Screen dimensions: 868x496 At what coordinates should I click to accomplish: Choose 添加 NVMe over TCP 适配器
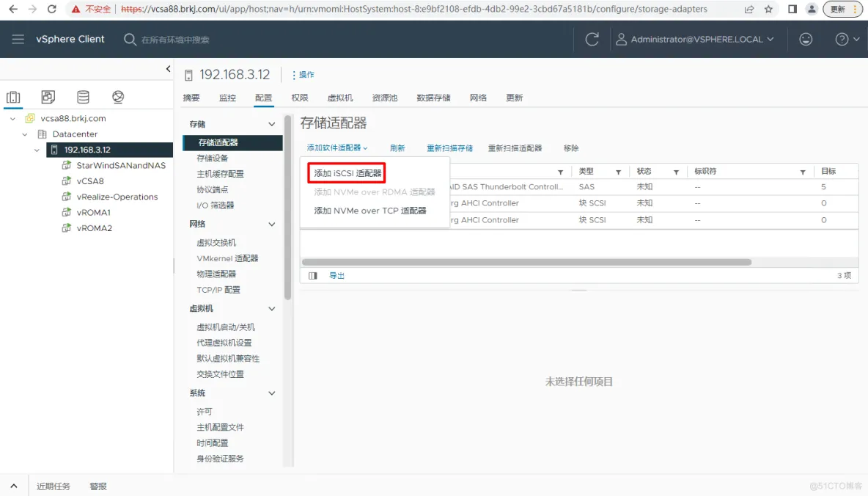[370, 211]
